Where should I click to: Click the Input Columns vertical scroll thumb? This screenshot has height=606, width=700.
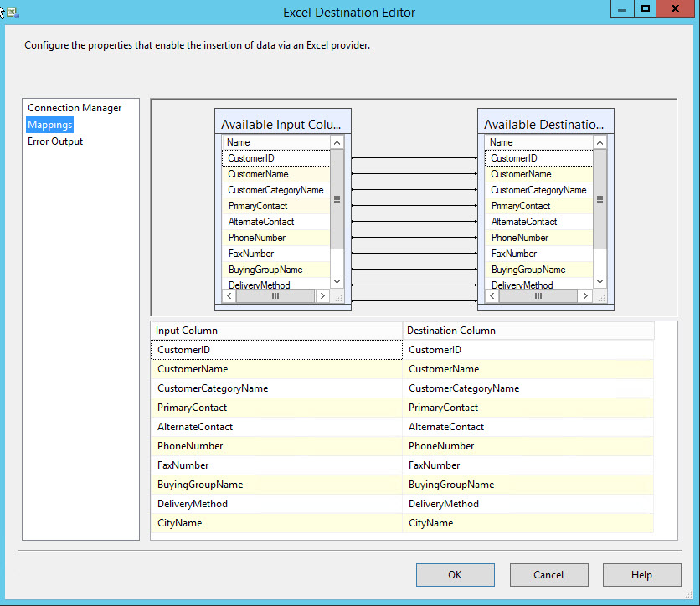click(337, 199)
